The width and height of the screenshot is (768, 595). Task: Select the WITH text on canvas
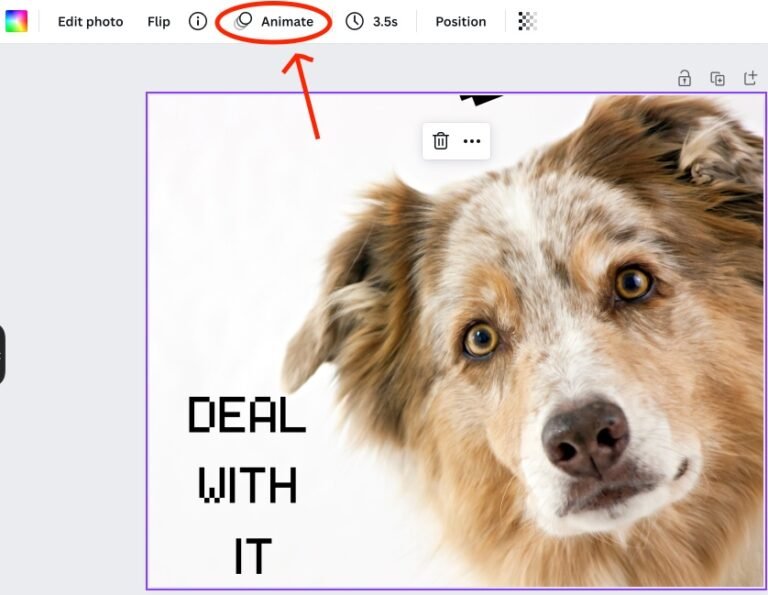(247, 485)
